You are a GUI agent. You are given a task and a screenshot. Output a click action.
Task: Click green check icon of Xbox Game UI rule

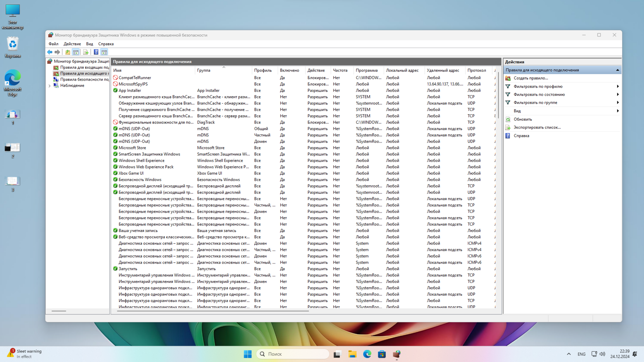[x=115, y=173]
